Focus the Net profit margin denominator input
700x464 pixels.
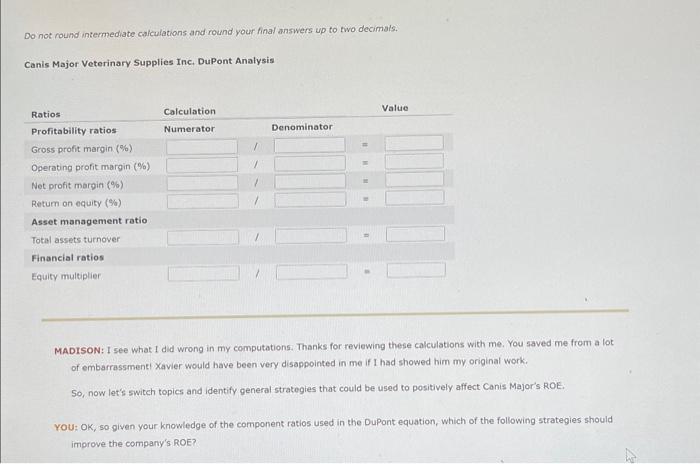point(310,181)
